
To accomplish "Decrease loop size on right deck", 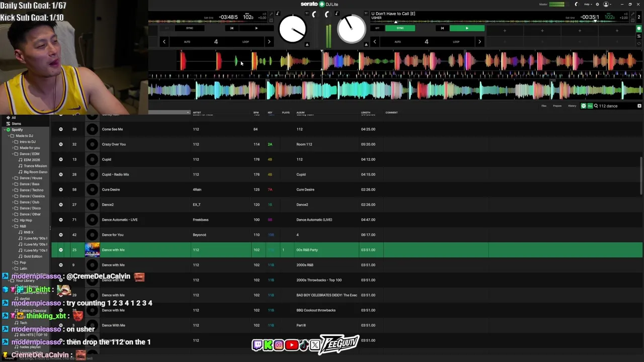I will tap(374, 42).
